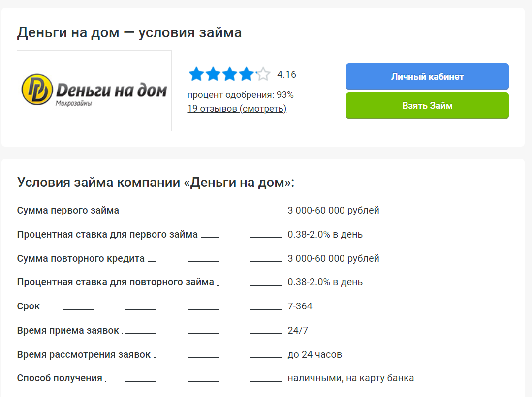Click the fourth filled rating star
The height and width of the screenshot is (397, 532).
247,74
